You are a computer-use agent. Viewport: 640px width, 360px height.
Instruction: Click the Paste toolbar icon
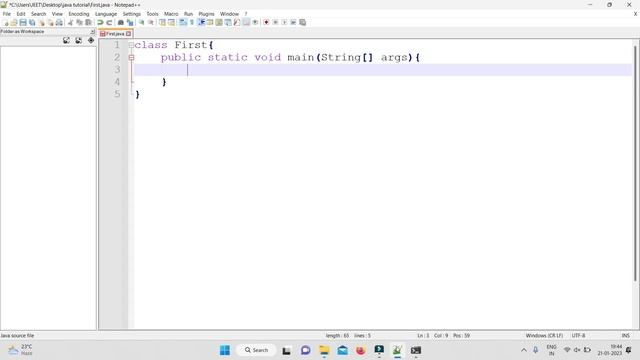[x=88, y=22]
